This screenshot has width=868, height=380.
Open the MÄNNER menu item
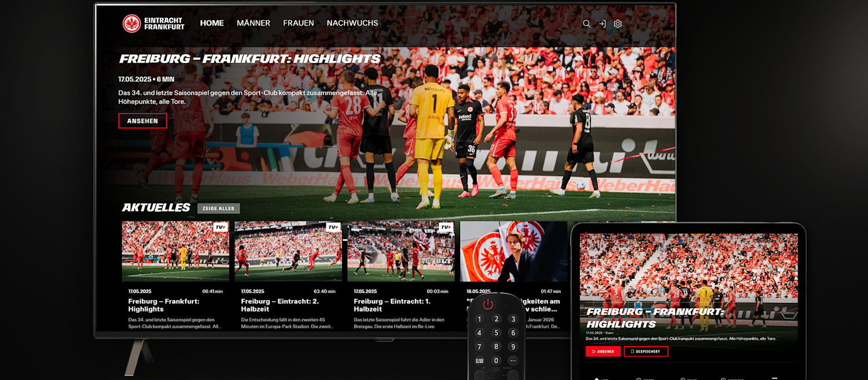click(x=253, y=23)
